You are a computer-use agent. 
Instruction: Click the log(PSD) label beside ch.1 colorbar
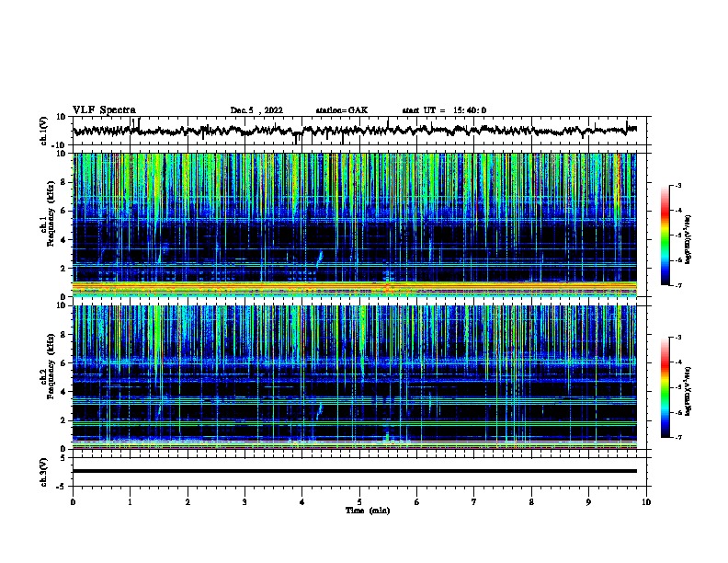[x=688, y=239]
